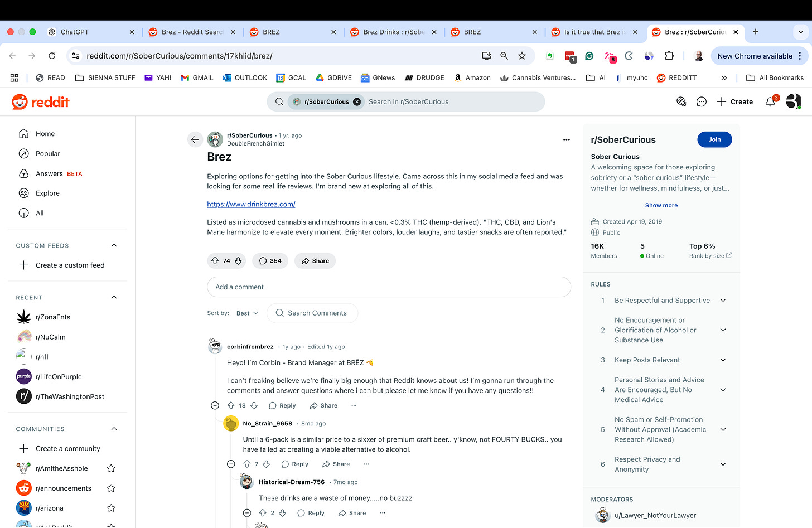Join the r/SoberCurious community
The width and height of the screenshot is (812, 528).
tap(714, 139)
